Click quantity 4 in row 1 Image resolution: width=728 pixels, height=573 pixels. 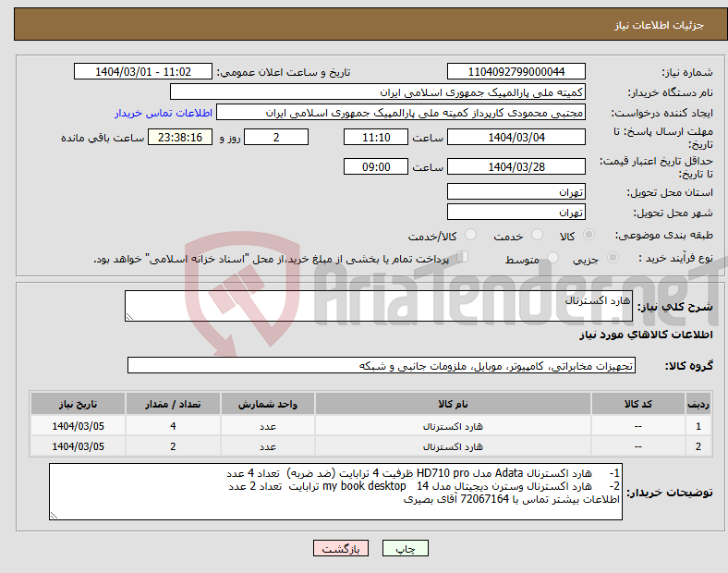pyautogui.click(x=173, y=426)
